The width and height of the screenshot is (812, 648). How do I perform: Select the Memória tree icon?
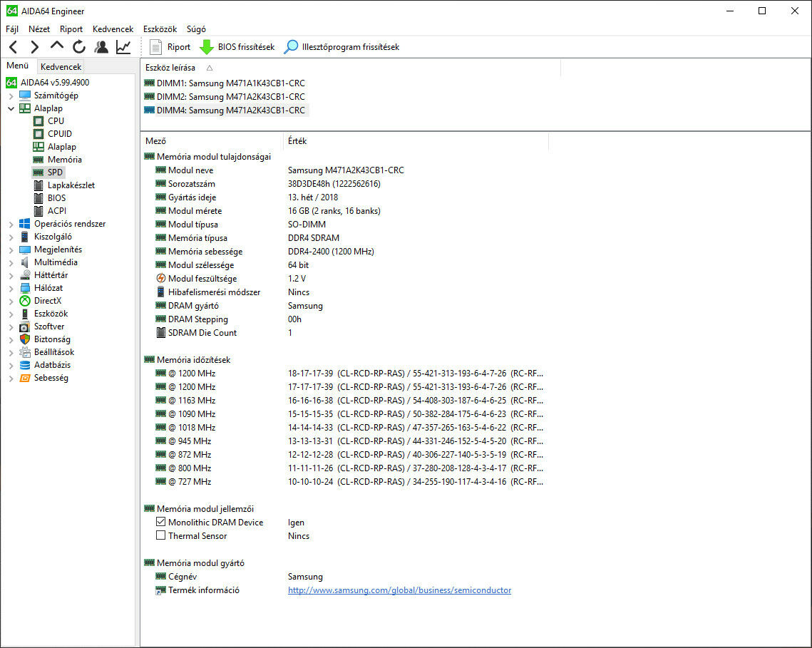(x=38, y=160)
